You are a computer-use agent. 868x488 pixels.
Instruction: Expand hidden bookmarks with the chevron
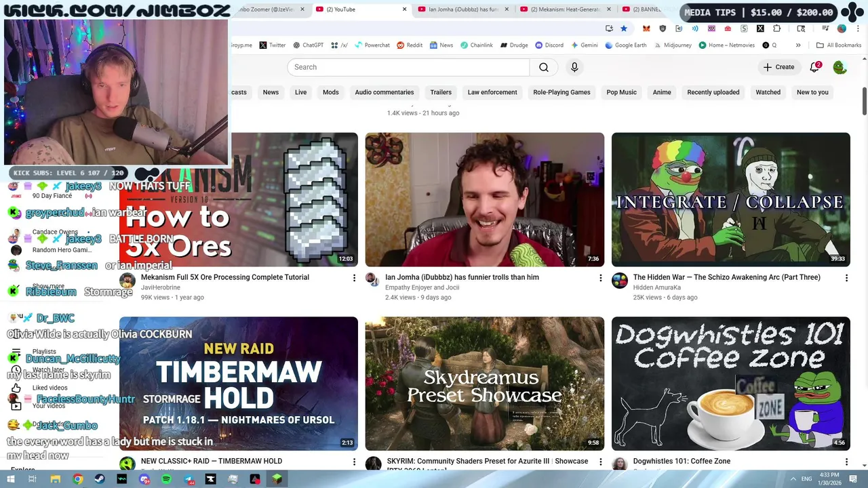pos(798,45)
